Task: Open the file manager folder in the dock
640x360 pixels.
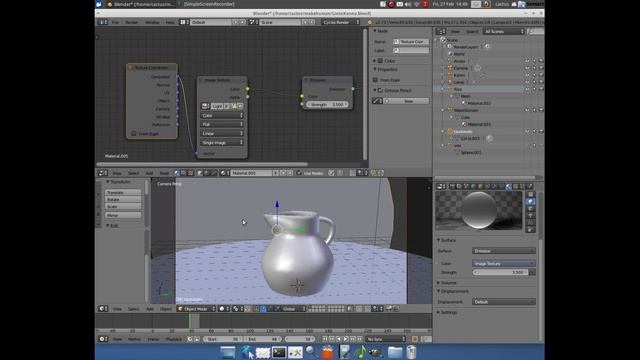Action: click(x=395, y=352)
